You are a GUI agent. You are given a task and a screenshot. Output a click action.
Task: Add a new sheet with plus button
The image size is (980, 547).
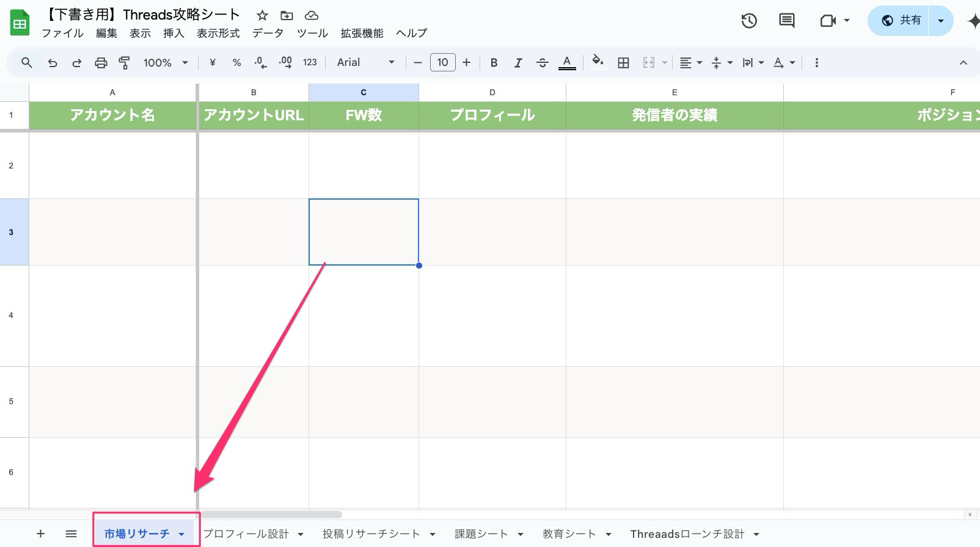click(x=40, y=534)
